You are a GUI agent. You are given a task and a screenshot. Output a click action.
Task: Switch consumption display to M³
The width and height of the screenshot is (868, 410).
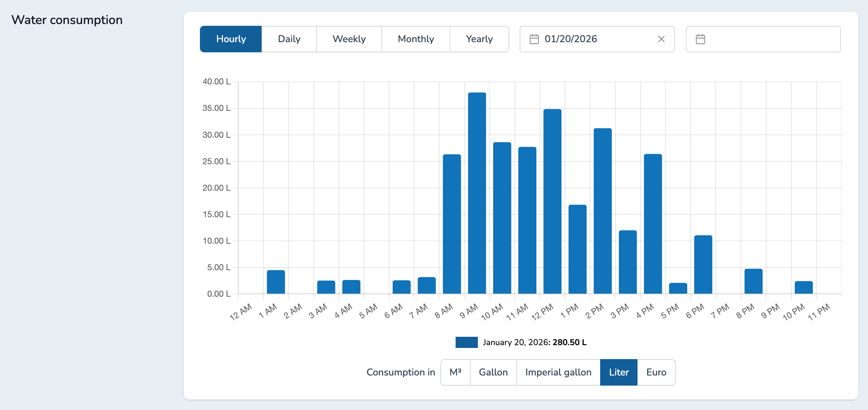click(455, 372)
